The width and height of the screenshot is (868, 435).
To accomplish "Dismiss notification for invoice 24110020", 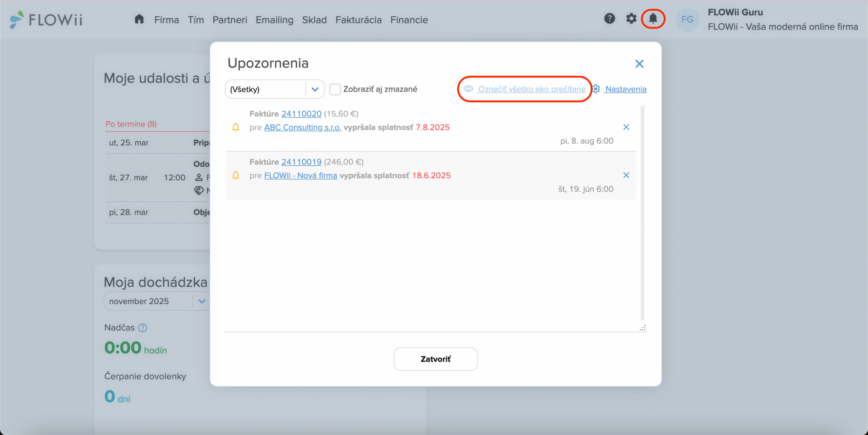I will coord(626,127).
